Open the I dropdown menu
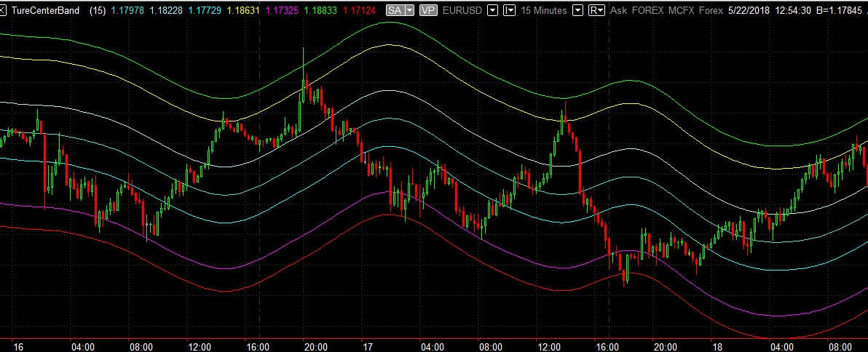Viewport: 868px width, 352px height. tap(509, 10)
